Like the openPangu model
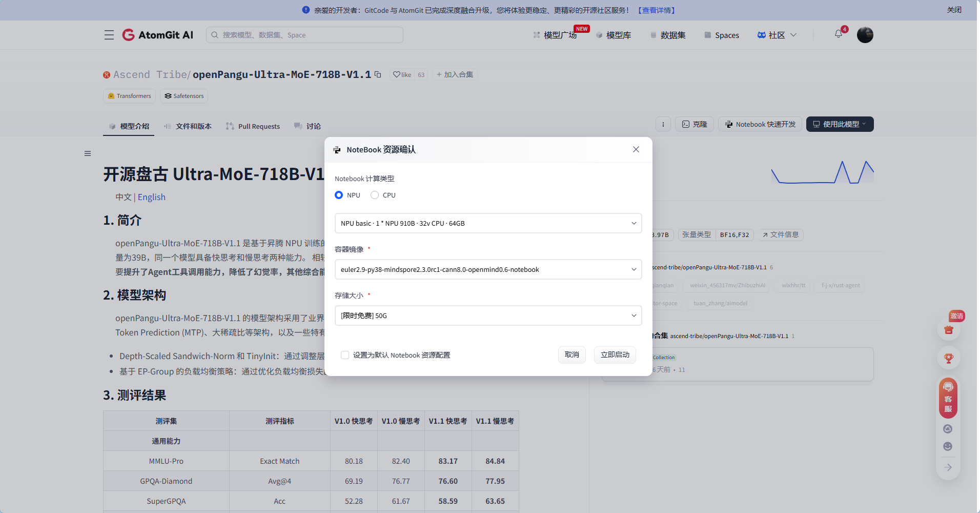Image resolution: width=980 pixels, height=513 pixels. click(x=402, y=74)
